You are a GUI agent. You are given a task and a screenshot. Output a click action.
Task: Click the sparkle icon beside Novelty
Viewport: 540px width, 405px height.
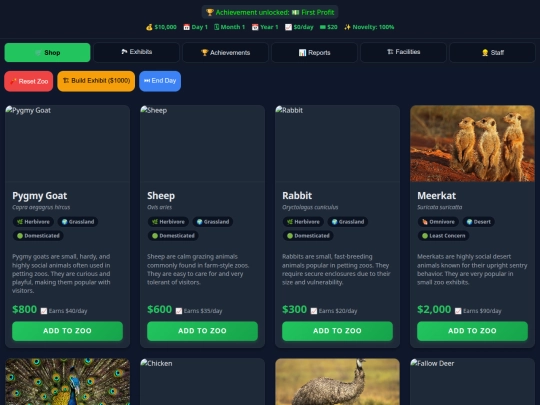tap(347, 27)
